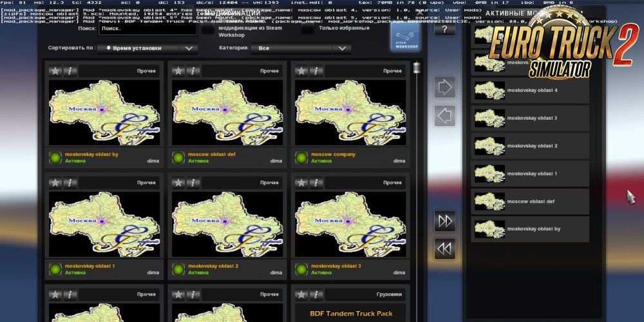Image resolution: width=644 pixels, height=322 pixels.
Task: Toggle green status of moskovskay oblast 3
Action: tap(301, 269)
